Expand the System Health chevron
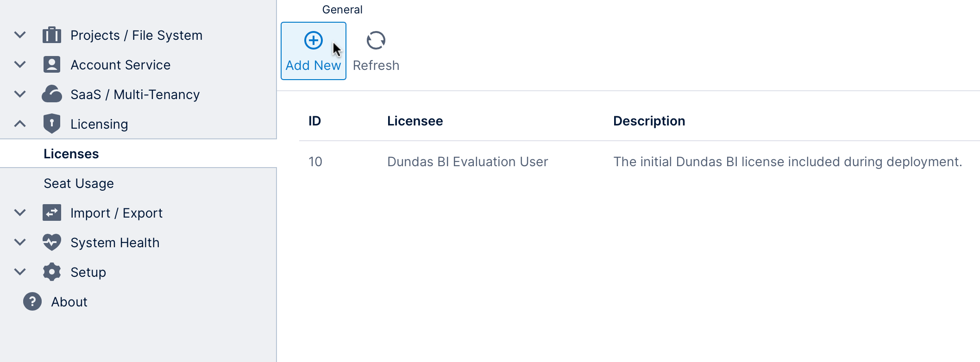This screenshot has width=980, height=362. pyautogui.click(x=20, y=242)
